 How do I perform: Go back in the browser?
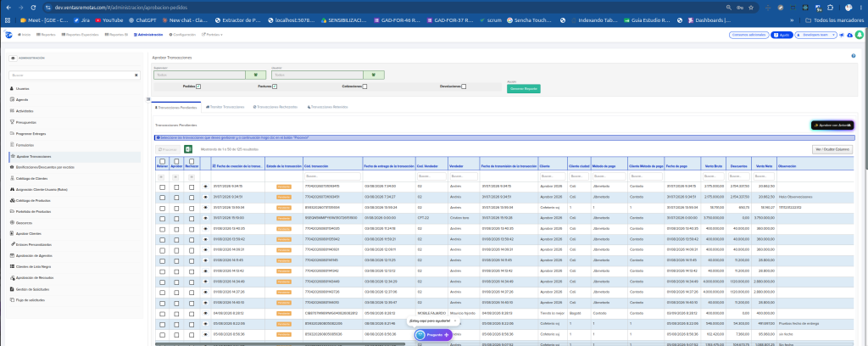click(x=7, y=8)
